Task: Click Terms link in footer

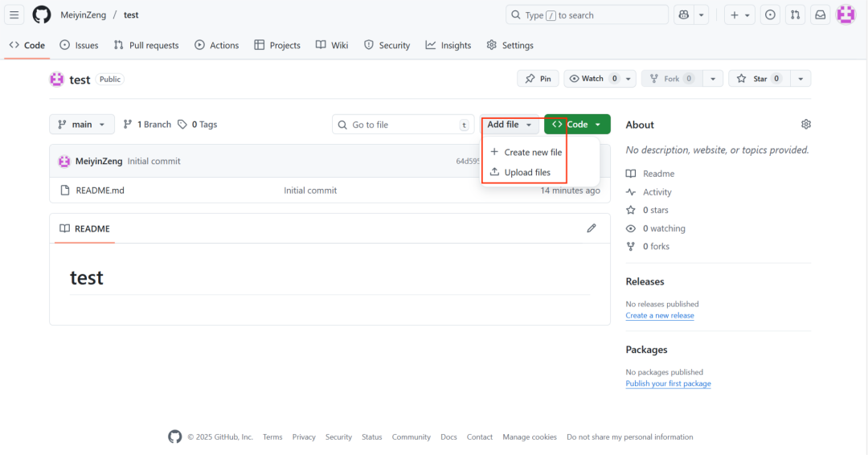Action: click(x=272, y=437)
